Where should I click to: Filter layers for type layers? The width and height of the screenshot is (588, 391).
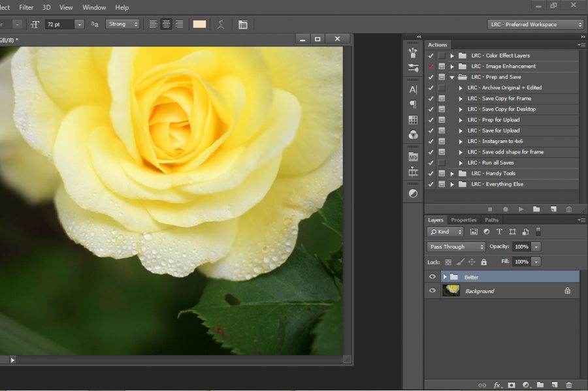(x=499, y=232)
